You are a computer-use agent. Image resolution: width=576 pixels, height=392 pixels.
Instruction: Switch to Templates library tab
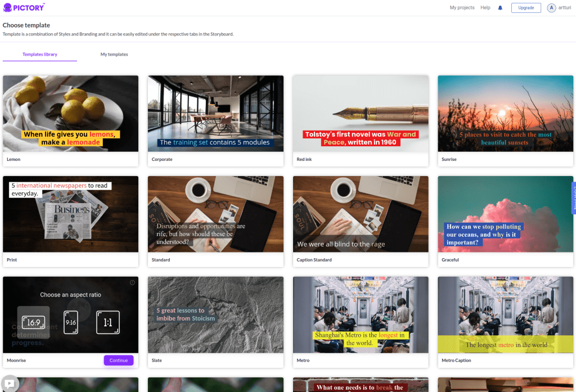[x=40, y=55]
